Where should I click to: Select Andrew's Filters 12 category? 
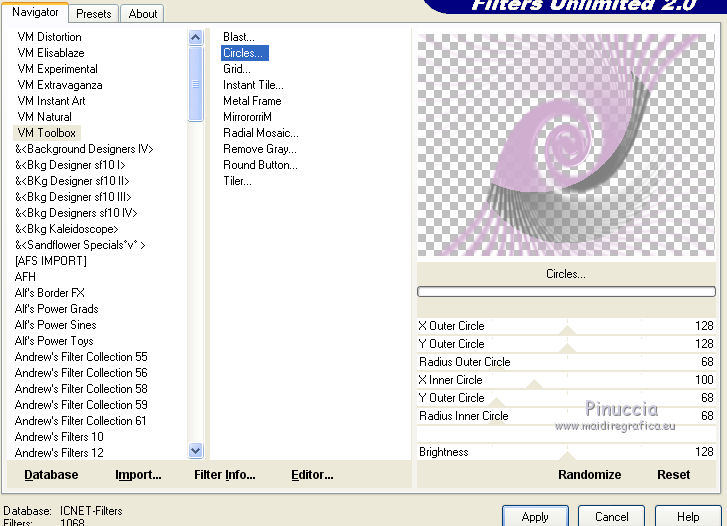point(59,453)
